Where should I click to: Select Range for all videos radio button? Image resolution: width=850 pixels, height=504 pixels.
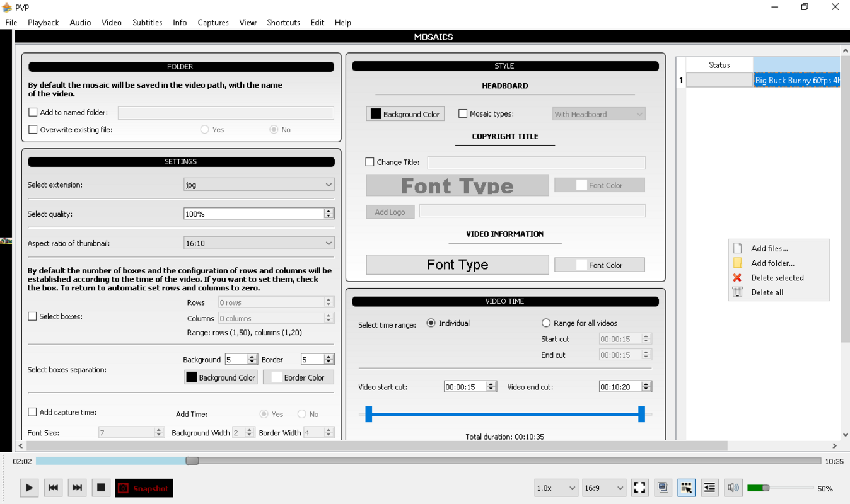tap(546, 323)
